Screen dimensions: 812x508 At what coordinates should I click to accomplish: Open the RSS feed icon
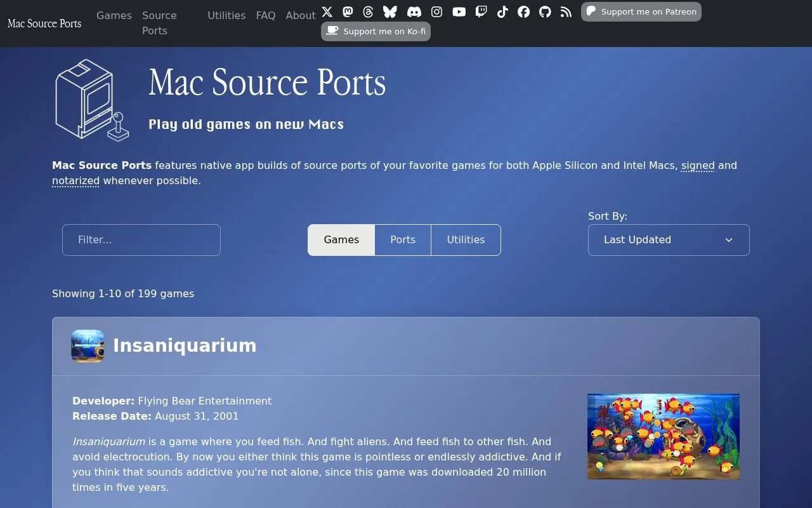566,11
